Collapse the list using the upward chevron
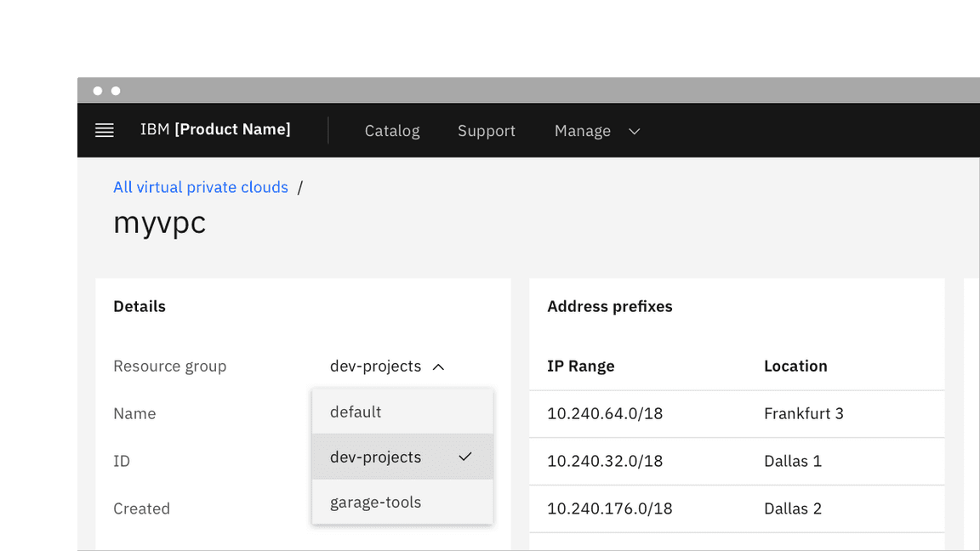This screenshot has width=980, height=551. pyautogui.click(x=439, y=366)
